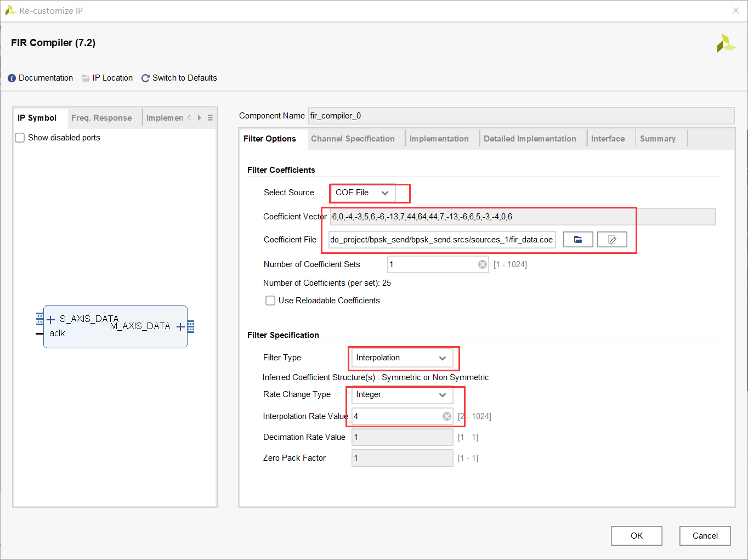Clear the Number of Coefficient Sets field
This screenshot has width=748, height=560.
[x=483, y=264]
